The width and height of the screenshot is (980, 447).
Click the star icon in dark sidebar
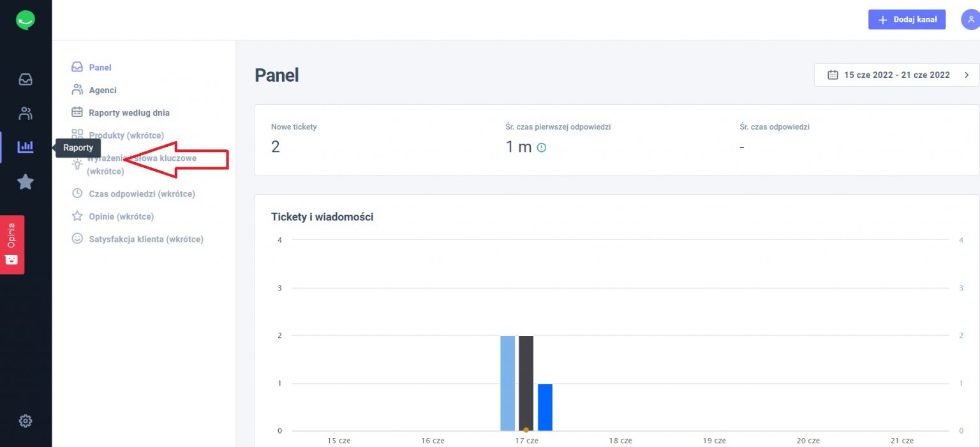[x=26, y=182]
